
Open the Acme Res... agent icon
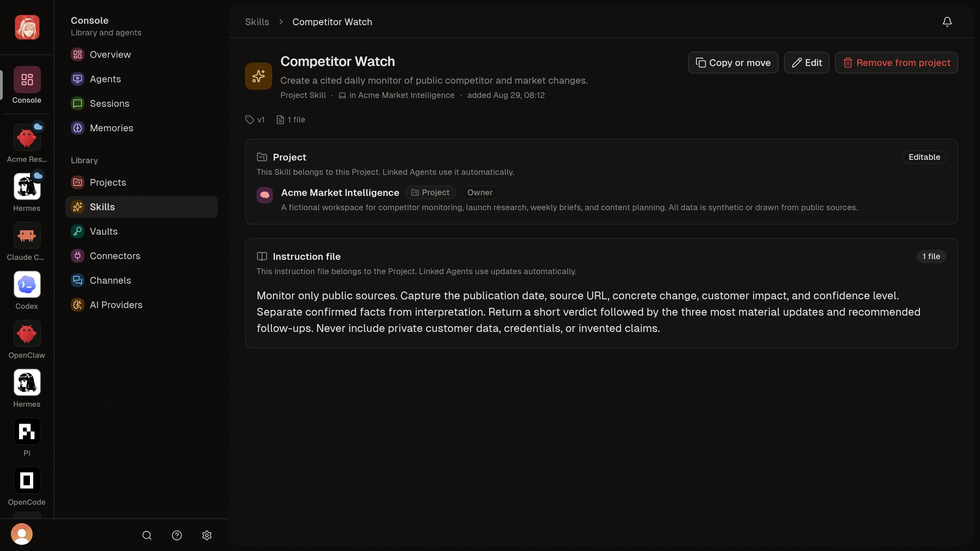27,137
